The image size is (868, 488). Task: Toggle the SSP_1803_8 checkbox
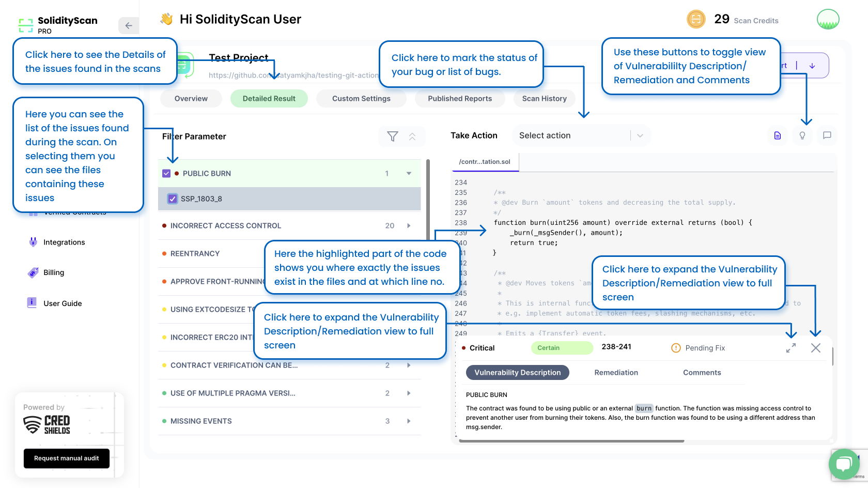click(173, 199)
